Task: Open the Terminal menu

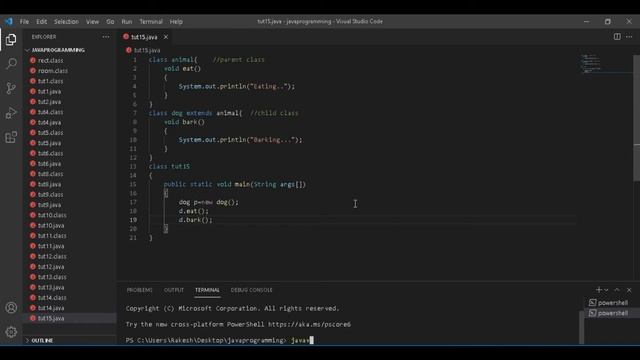Action: (151, 22)
